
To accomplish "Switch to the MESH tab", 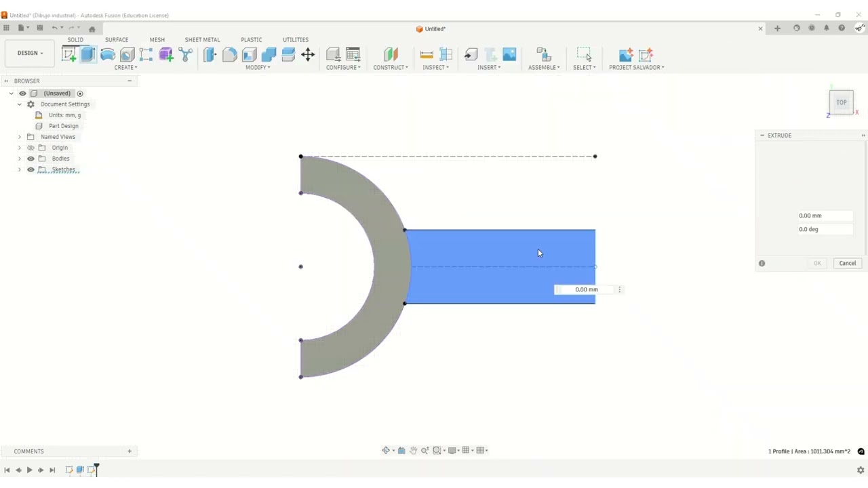I will [157, 40].
